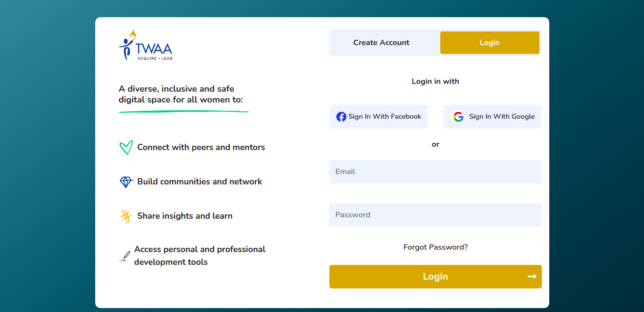Click the TWAA logo
644x312 pixels.
click(145, 45)
